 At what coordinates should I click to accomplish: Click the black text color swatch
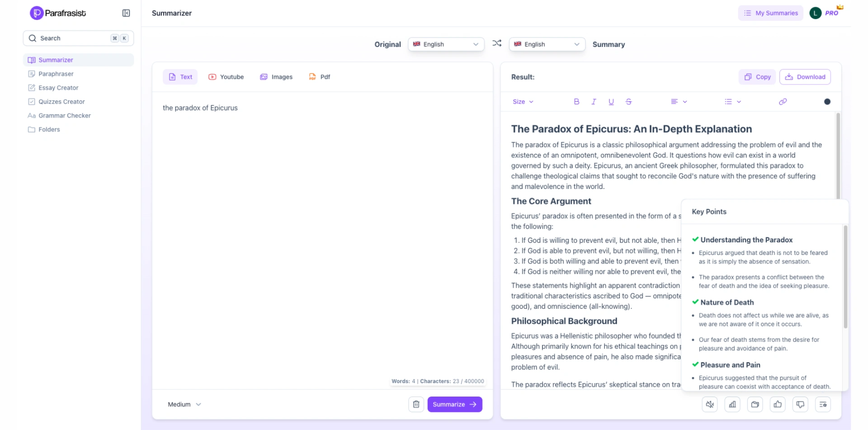pyautogui.click(x=827, y=102)
